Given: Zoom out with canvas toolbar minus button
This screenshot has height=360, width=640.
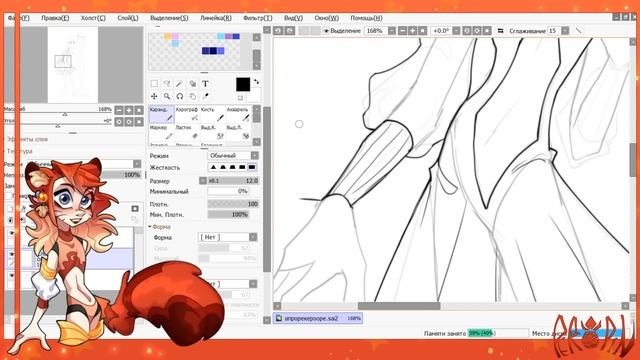Looking at the screenshot, I should pyautogui.click(x=402, y=31).
